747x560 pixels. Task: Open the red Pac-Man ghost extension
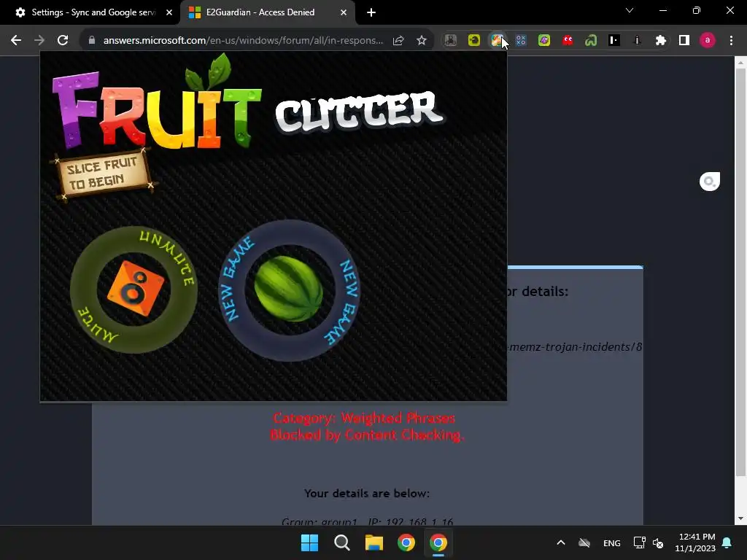click(x=568, y=41)
